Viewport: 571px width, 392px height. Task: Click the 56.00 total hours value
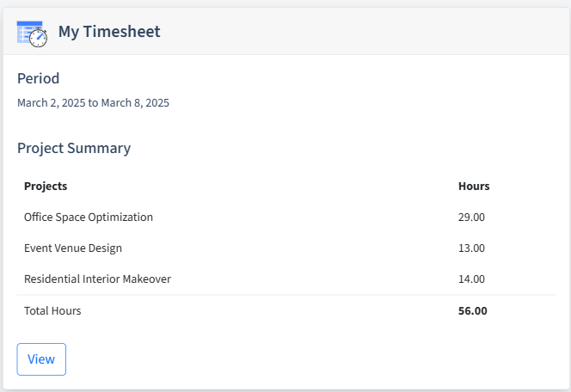[473, 311]
